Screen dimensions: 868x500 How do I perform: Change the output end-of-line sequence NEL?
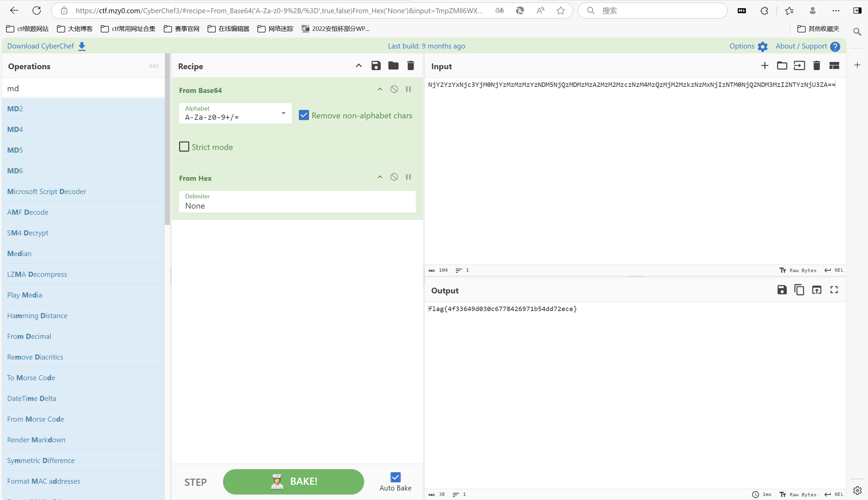click(834, 495)
